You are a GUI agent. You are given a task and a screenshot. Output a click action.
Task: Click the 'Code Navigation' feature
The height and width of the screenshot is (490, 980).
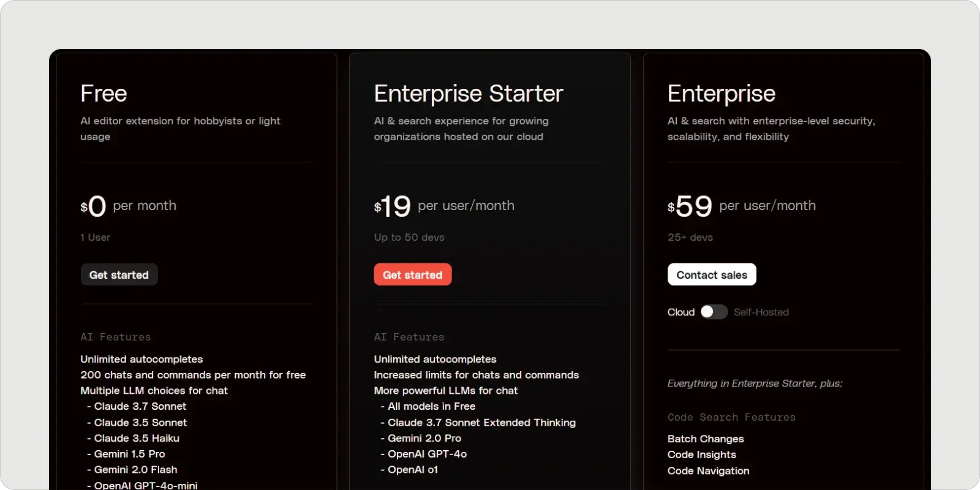click(709, 470)
